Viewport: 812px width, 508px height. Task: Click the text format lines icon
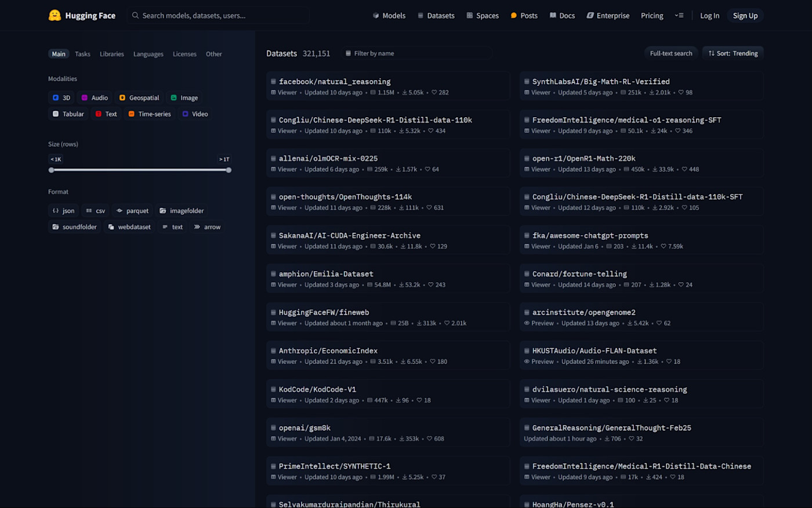pos(165,227)
